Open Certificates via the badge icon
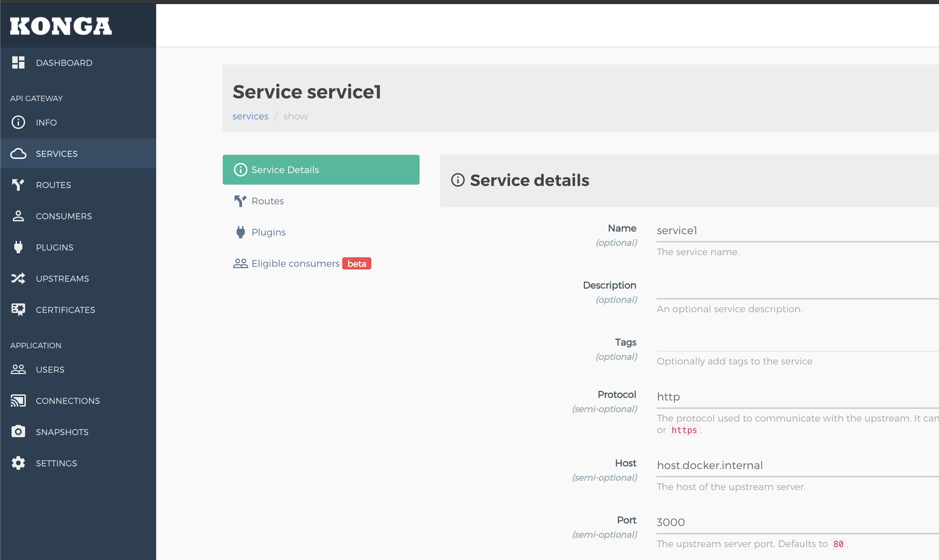 [x=18, y=310]
